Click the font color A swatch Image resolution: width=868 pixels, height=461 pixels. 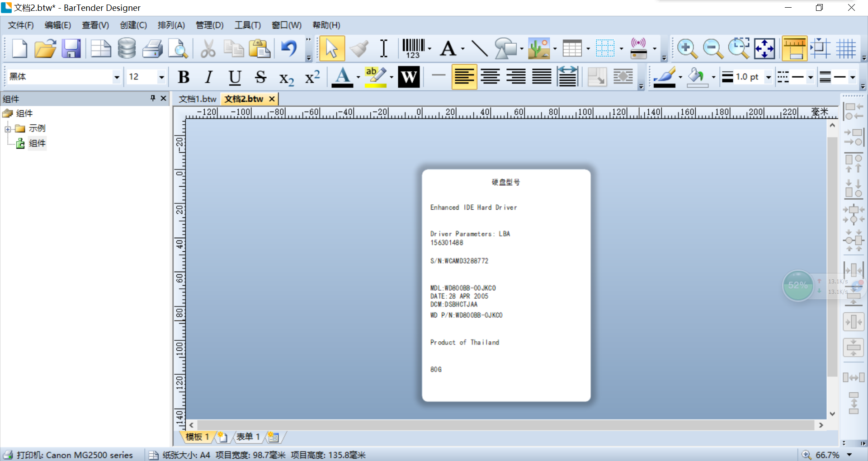point(342,77)
